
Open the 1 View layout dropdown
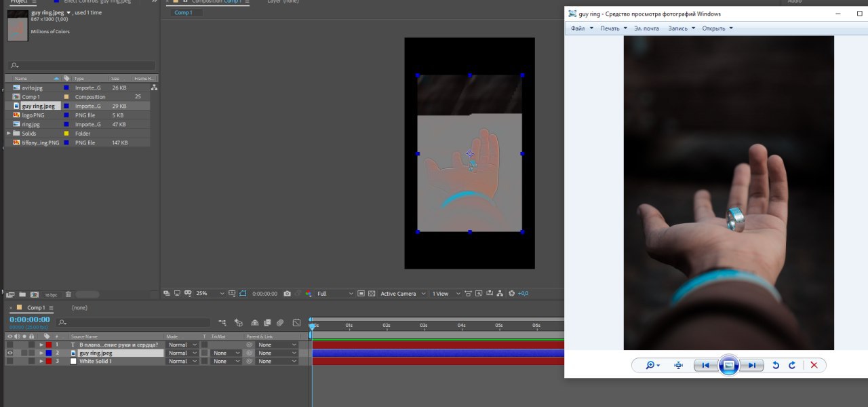pyautogui.click(x=446, y=294)
